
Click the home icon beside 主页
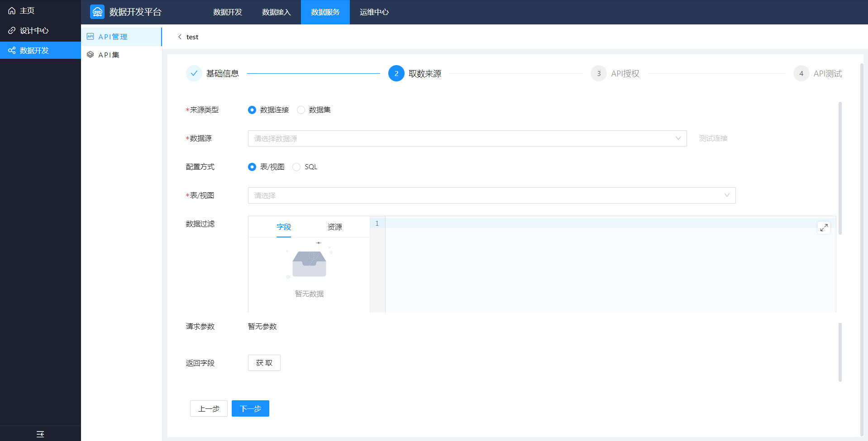12,11
